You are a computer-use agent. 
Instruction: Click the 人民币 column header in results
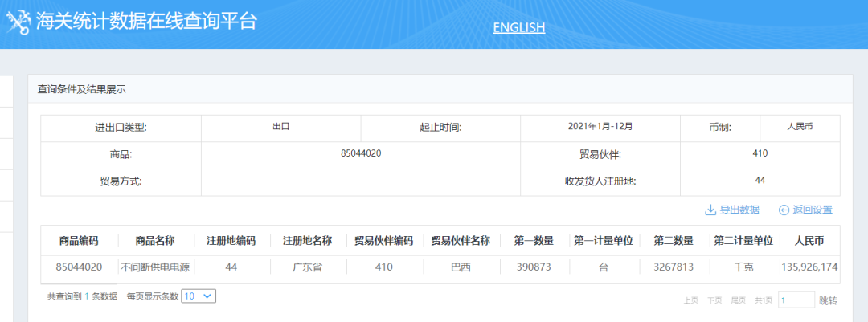[809, 241]
